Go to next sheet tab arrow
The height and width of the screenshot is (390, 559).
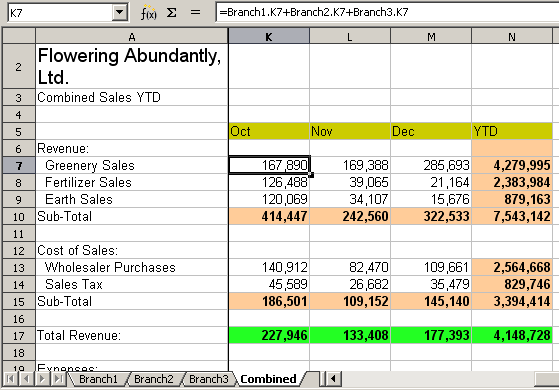click(42, 379)
